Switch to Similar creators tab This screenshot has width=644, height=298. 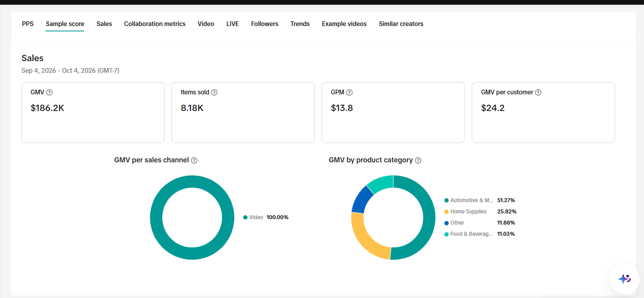[401, 24]
